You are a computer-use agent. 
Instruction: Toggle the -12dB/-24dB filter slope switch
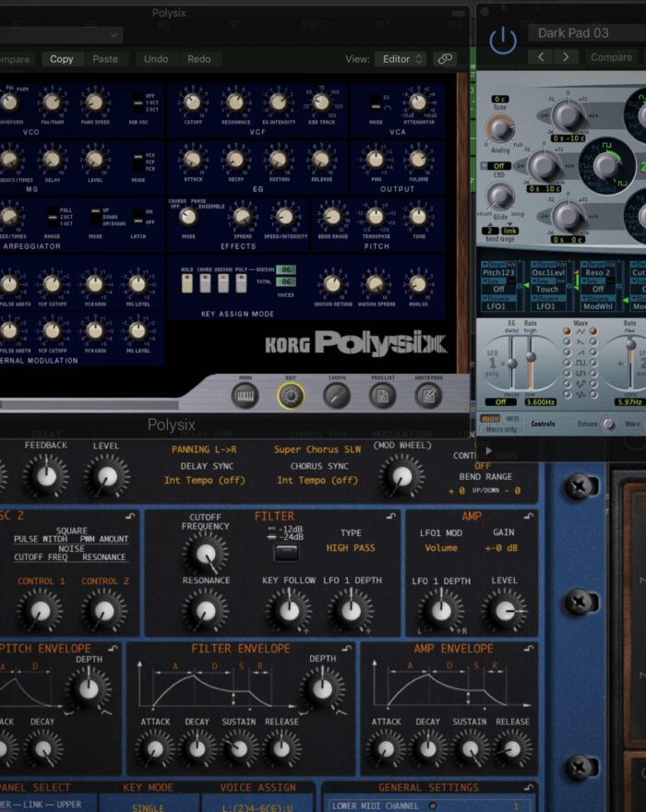tap(286, 553)
